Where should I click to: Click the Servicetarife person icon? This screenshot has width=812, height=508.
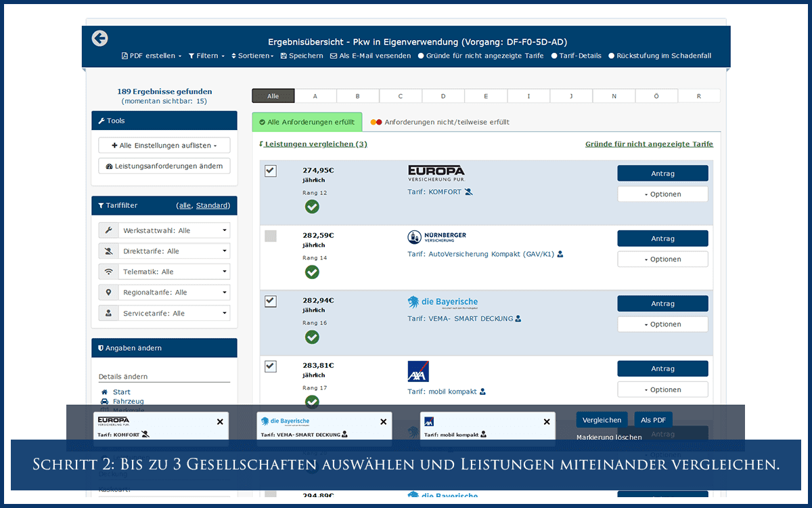(x=108, y=313)
